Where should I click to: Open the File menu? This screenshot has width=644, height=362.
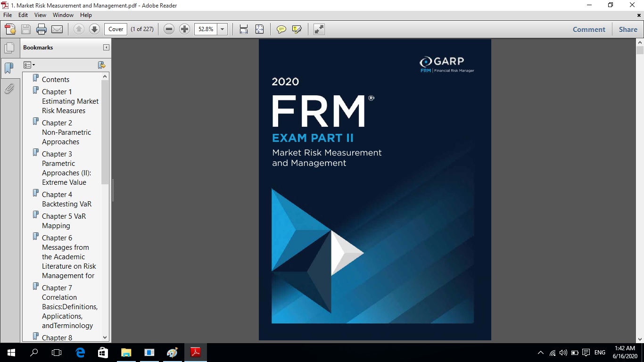pyautogui.click(x=8, y=15)
